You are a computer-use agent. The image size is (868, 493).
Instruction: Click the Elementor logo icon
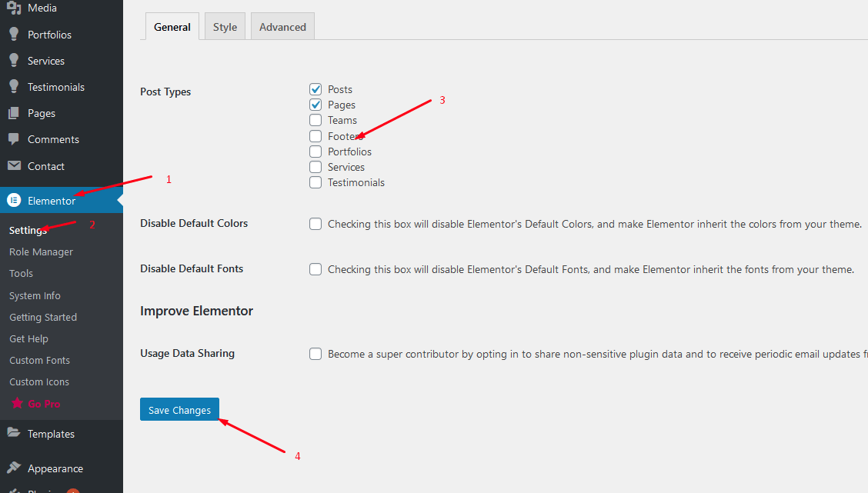tap(14, 201)
